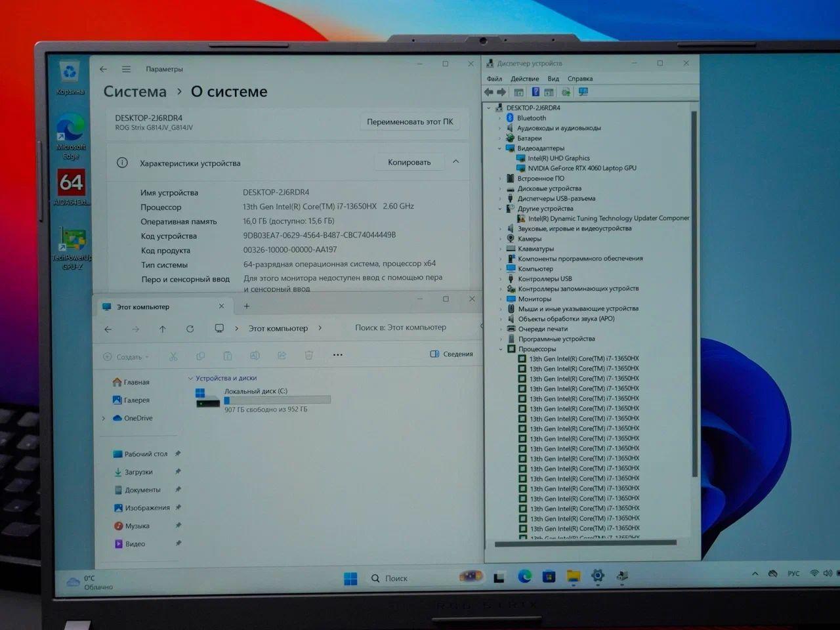
Task: Scan for hardware changes via monitor toolbar icon
Action: click(583, 93)
